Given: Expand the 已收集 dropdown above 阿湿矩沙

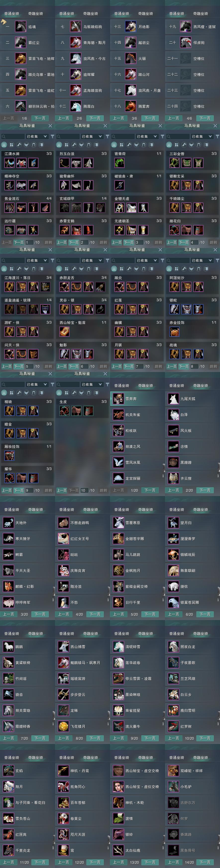Looking at the screenshot, I should click(202, 260).
